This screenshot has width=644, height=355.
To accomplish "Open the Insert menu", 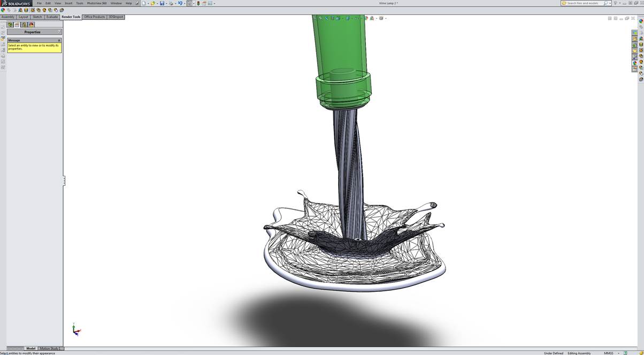I will click(68, 3).
